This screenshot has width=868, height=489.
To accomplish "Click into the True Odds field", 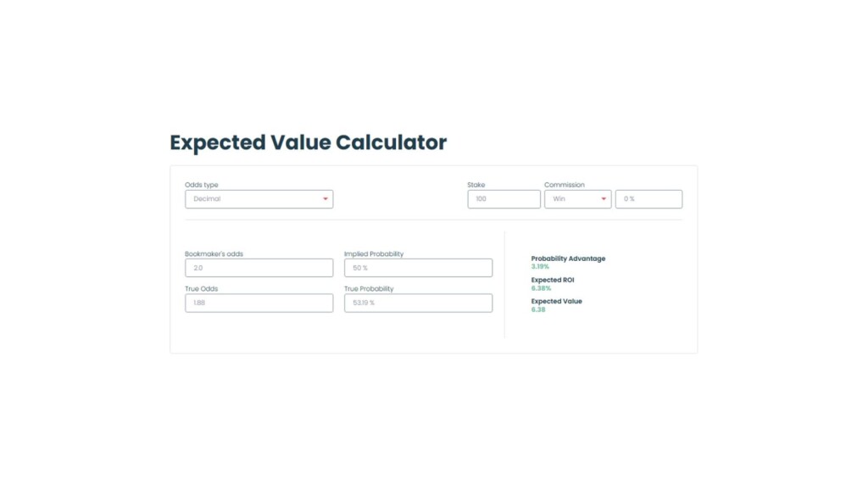I will point(259,303).
